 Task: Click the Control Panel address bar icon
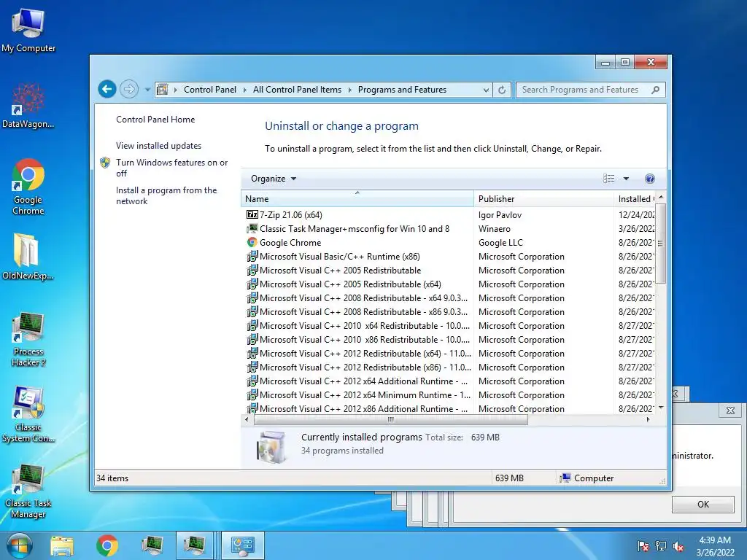[x=163, y=90]
